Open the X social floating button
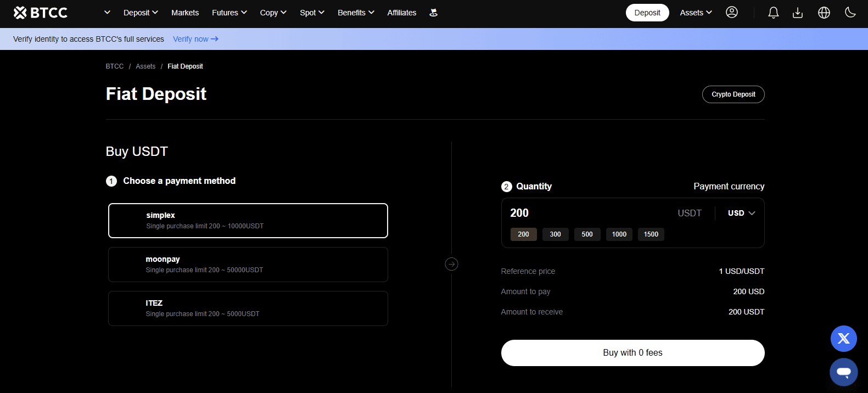This screenshot has height=393, width=868. coord(844,338)
